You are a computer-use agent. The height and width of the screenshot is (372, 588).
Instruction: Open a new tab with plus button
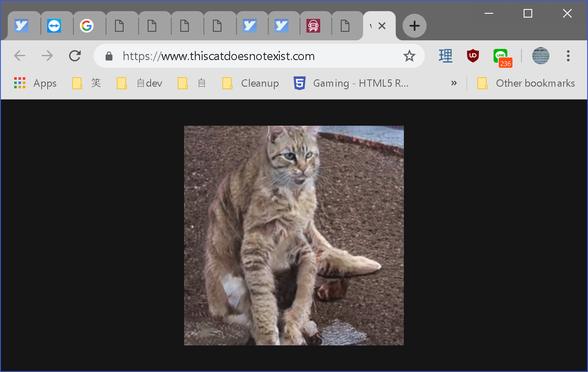pyautogui.click(x=414, y=26)
